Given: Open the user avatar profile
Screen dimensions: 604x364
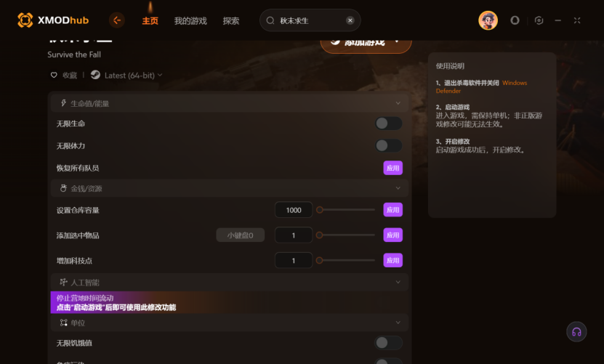Looking at the screenshot, I should point(488,20).
